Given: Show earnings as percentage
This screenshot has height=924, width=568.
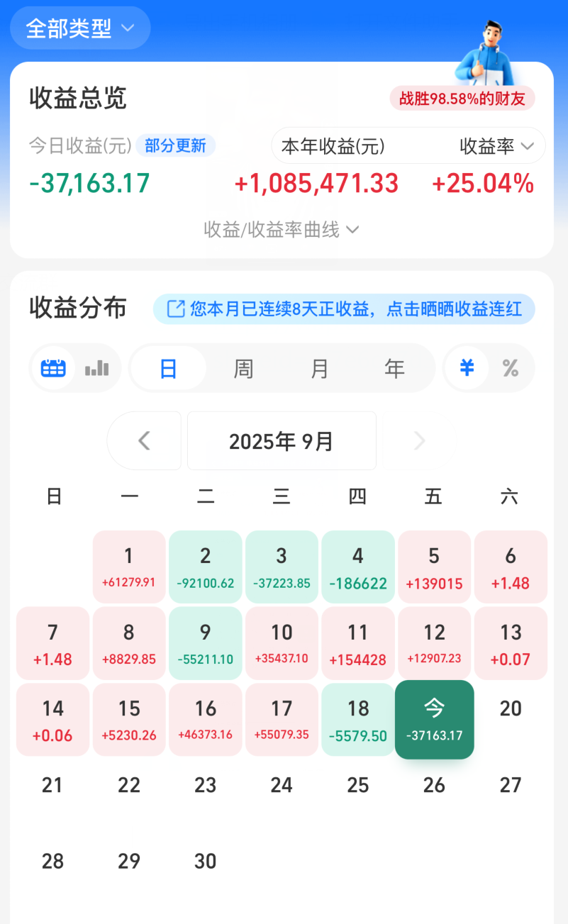Looking at the screenshot, I should coord(510,368).
